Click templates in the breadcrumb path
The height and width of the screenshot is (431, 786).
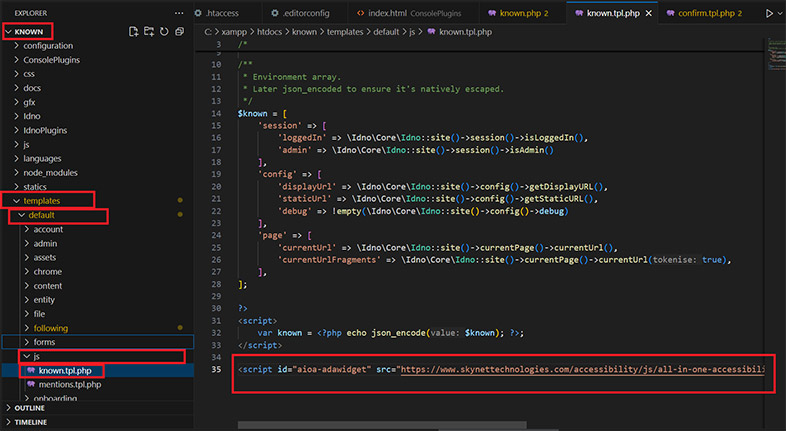click(345, 32)
